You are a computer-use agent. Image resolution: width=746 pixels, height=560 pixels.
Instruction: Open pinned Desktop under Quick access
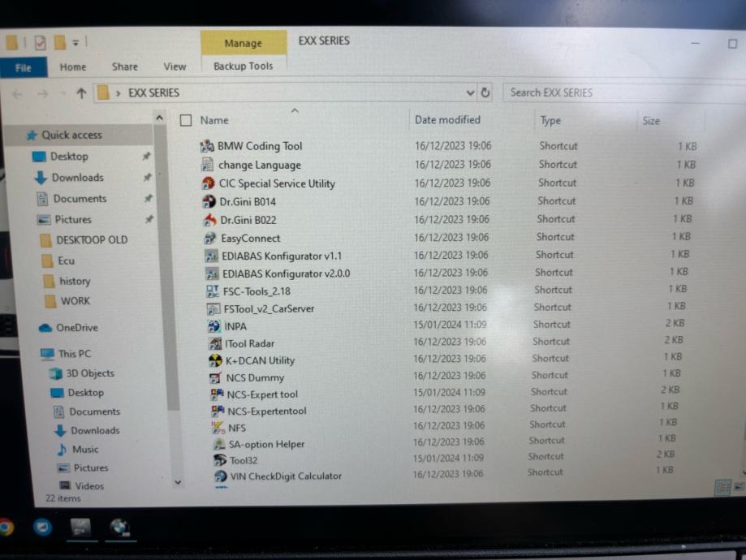pyautogui.click(x=69, y=157)
